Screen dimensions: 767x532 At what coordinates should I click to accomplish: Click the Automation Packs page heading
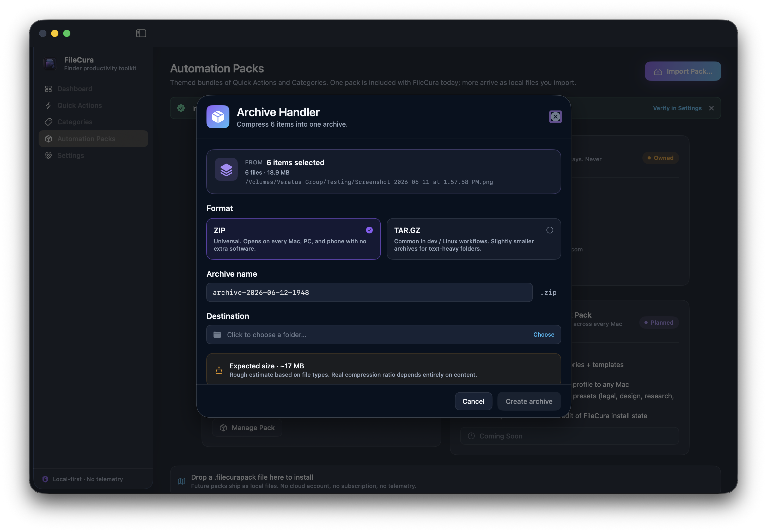point(217,69)
